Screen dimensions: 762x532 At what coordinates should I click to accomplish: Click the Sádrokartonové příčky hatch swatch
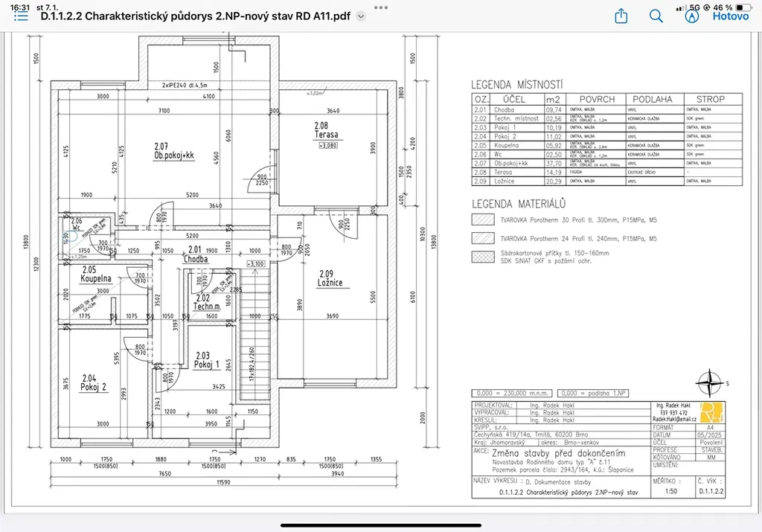483,257
